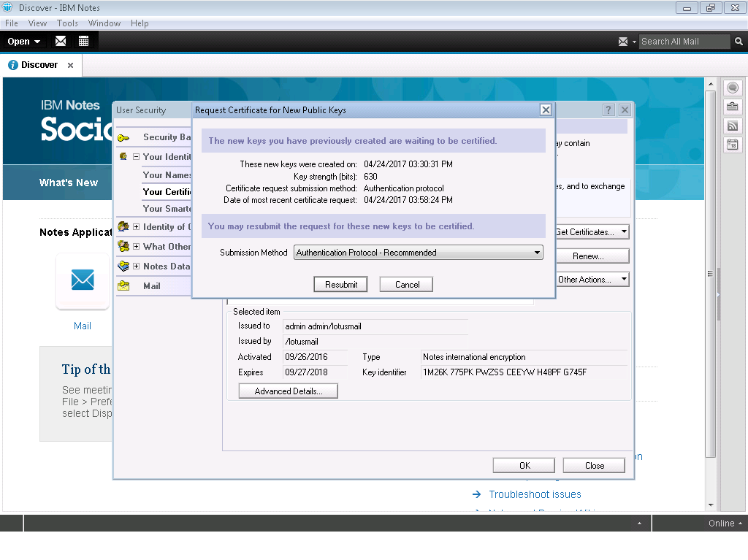Open the chat bubble panel in right sidebar
Image resolution: width=748 pixels, height=560 pixels.
(x=733, y=88)
